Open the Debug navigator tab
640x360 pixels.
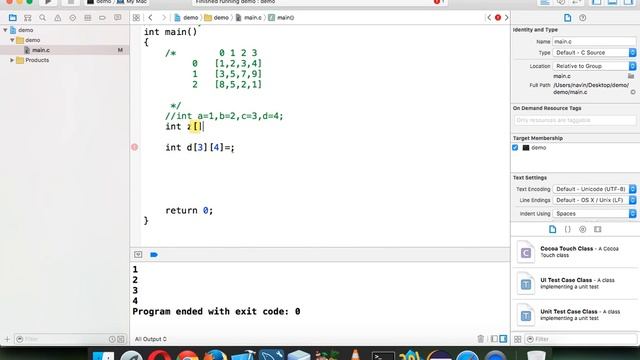pos(87,18)
